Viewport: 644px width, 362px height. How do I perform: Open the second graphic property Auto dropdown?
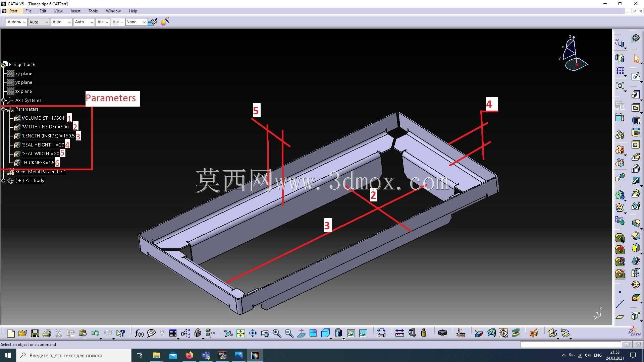[x=39, y=22]
